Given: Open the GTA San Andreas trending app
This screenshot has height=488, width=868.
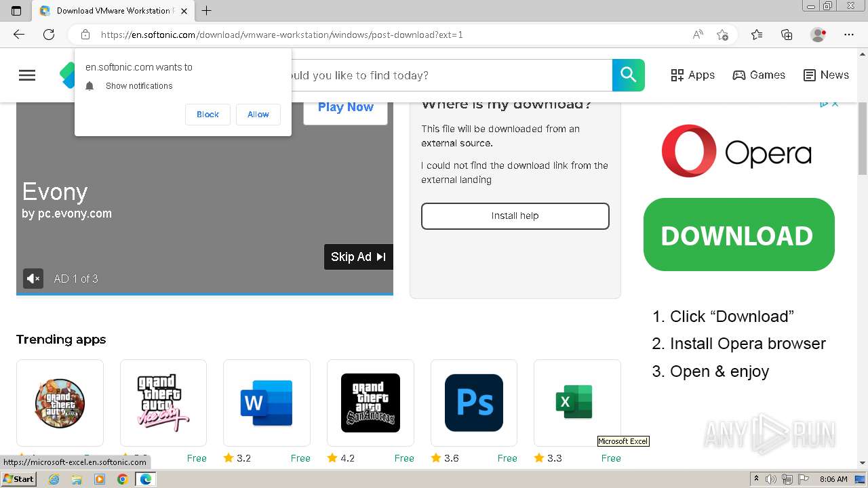Looking at the screenshot, I should pyautogui.click(x=370, y=403).
